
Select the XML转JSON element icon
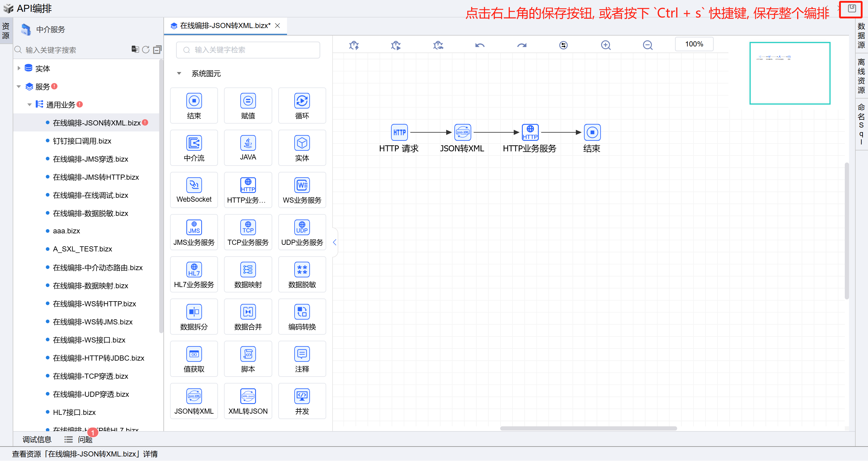(x=248, y=396)
